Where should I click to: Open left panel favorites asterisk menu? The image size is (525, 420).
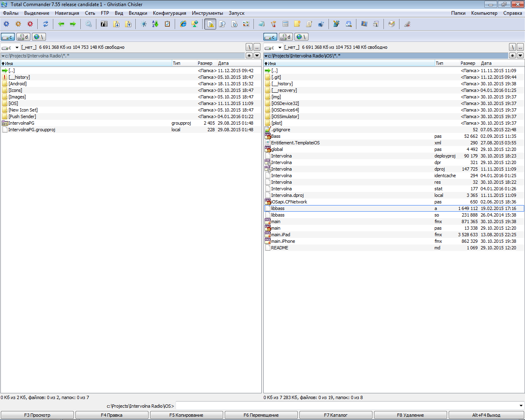[249, 56]
